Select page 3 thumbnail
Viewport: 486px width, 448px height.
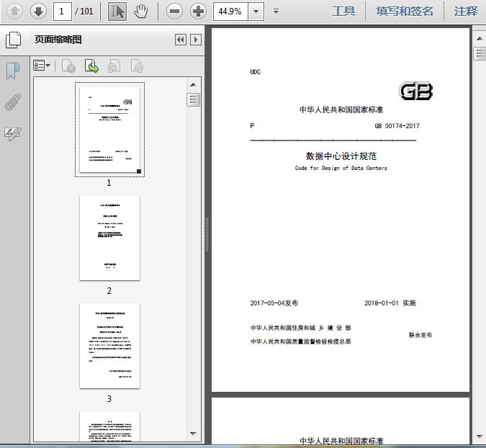tap(109, 346)
